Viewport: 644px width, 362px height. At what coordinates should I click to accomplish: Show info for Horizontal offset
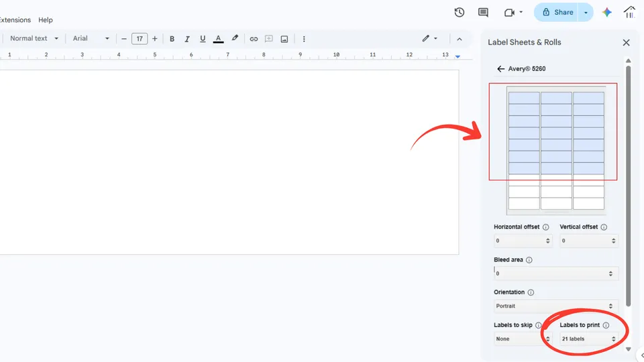point(546,227)
